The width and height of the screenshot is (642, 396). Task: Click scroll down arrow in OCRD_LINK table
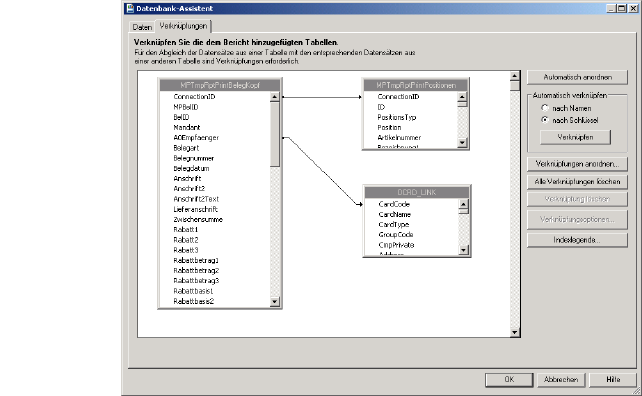463,250
